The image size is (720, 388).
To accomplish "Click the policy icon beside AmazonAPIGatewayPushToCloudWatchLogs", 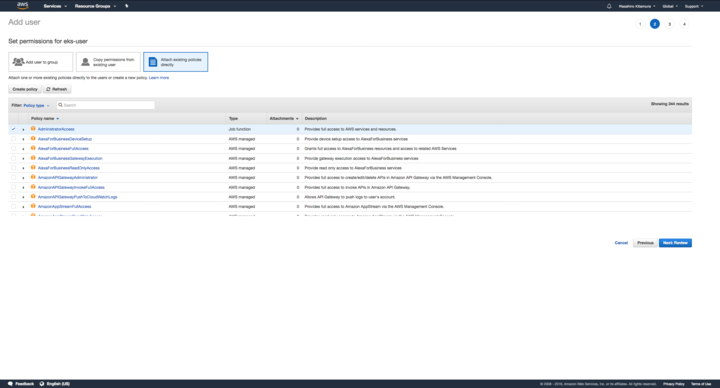I will click(33, 196).
